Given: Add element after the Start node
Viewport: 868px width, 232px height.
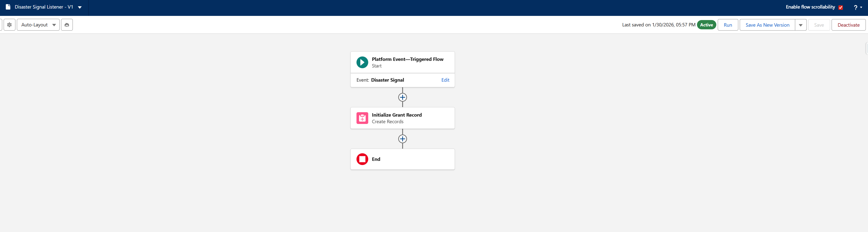Looking at the screenshot, I should tap(402, 98).
